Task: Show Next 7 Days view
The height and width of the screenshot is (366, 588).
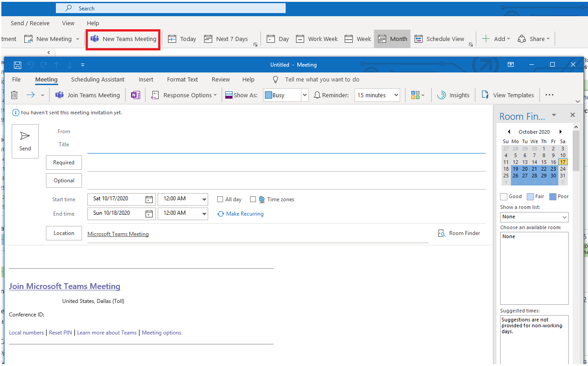Action: coord(226,39)
